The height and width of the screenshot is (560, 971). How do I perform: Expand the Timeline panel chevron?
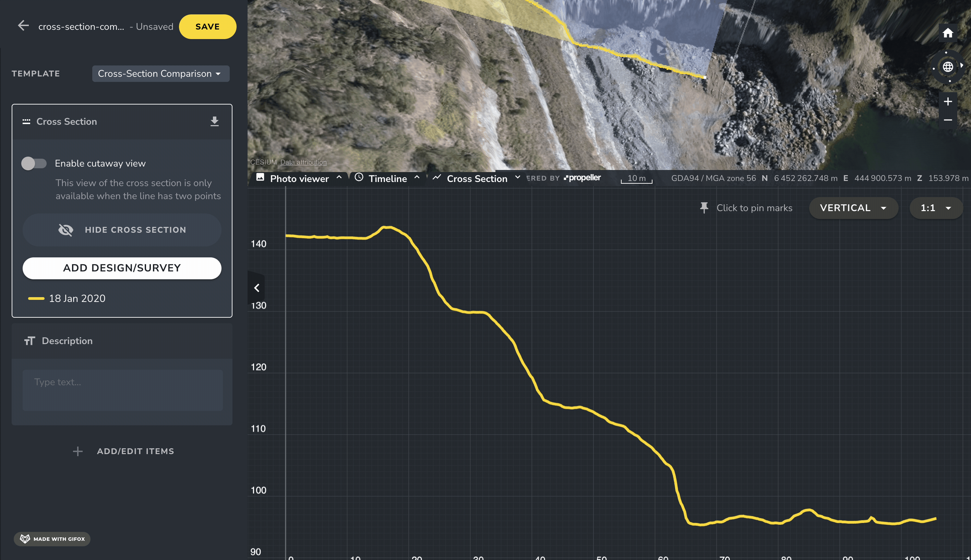click(x=417, y=177)
